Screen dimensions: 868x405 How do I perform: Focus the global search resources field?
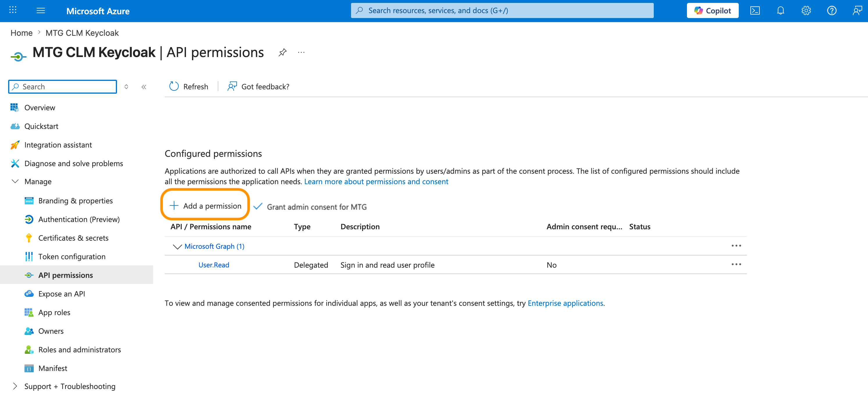pyautogui.click(x=502, y=10)
